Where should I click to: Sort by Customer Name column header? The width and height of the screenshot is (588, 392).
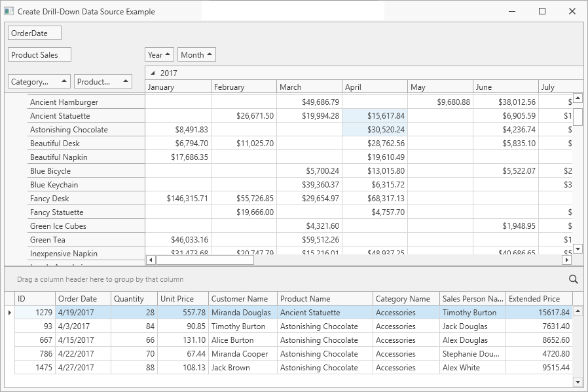(243, 298)
